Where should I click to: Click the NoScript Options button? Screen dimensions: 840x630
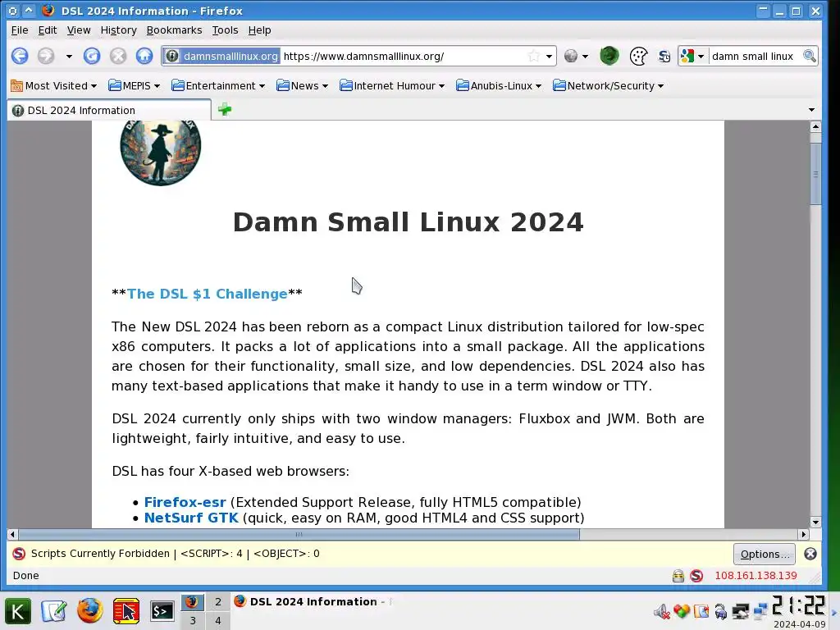coord(764,554)
